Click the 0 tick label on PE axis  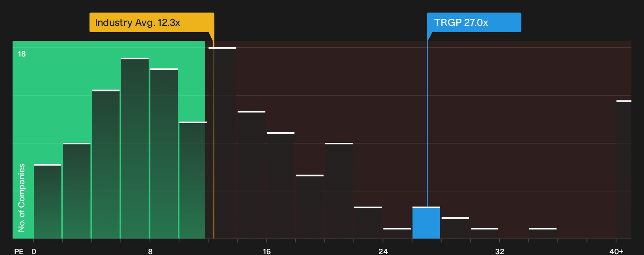point(34,251)
